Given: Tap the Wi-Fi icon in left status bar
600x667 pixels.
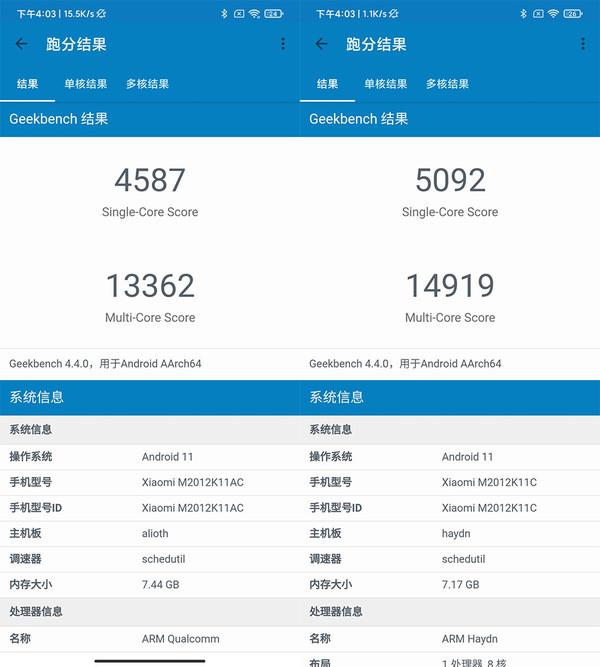Looking at the screenshot, I should 254,14.
